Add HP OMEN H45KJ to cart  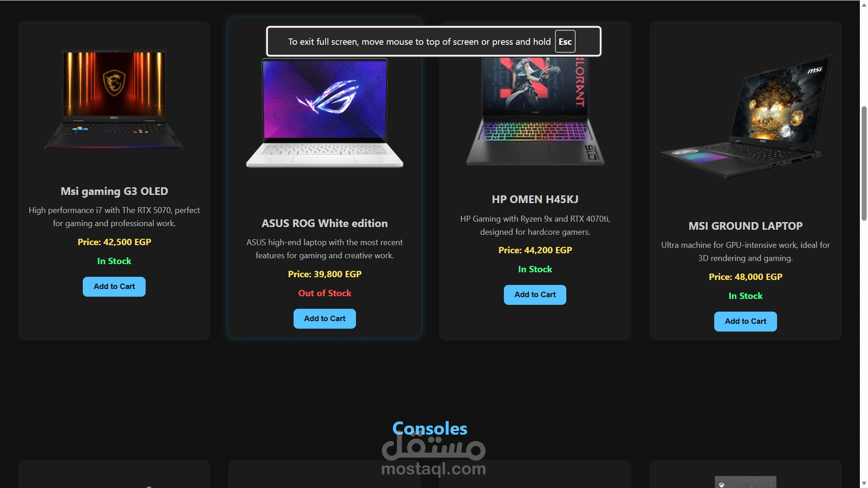pyautogui.click(x=535, y=295)
